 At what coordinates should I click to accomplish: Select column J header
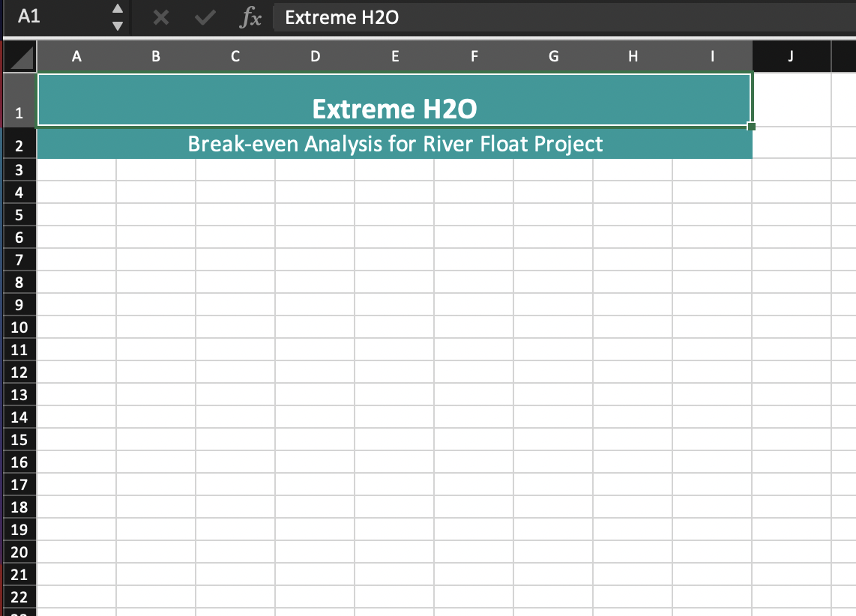[791, 56]
